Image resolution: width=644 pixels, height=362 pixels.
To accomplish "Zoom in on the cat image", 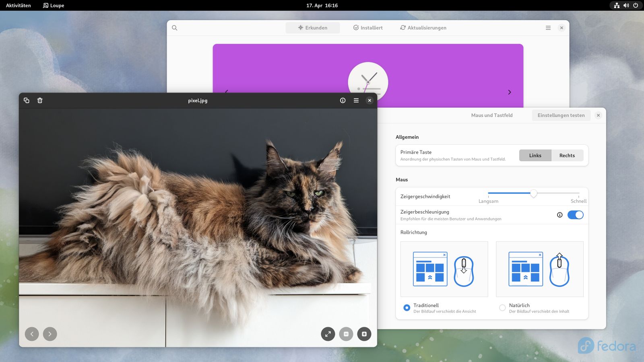I will pos(364,334).
